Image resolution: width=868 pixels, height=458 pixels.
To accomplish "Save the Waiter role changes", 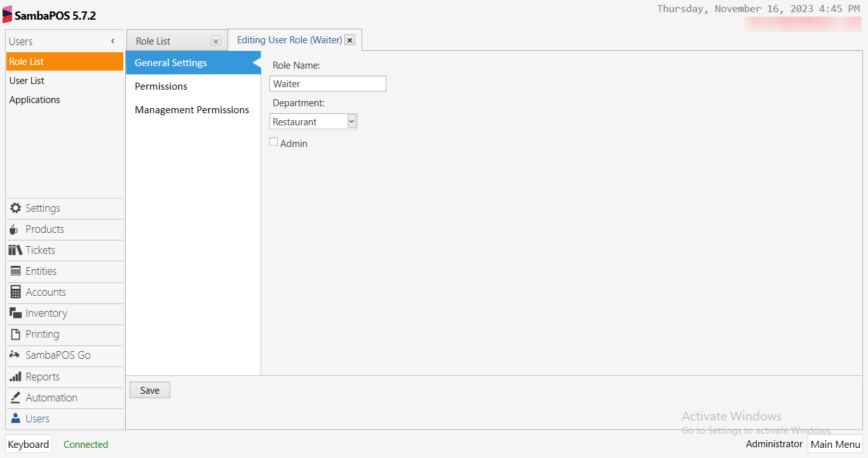I will pos(149,389).
